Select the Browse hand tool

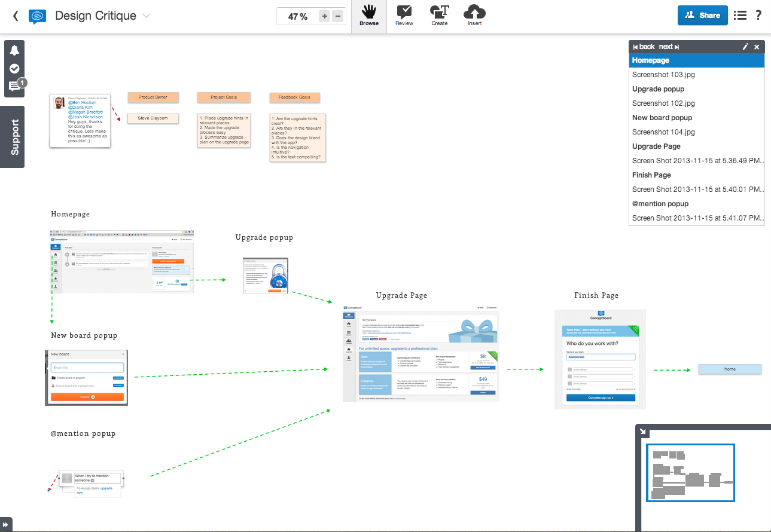click(x=369, y=16)
